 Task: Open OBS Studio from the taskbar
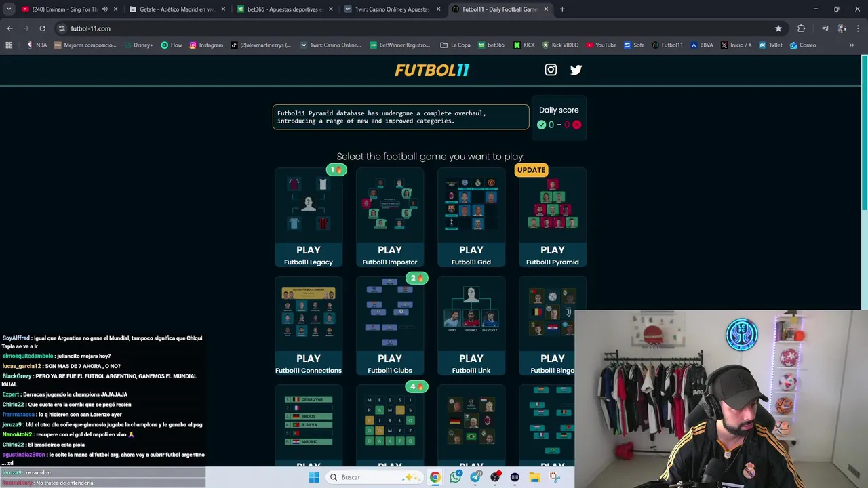click(x=495, y=477)
